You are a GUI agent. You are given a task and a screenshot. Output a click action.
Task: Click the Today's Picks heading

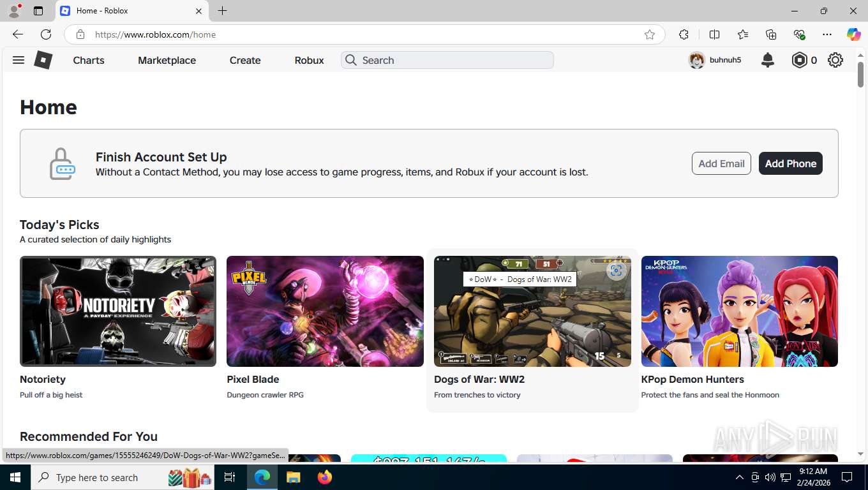59,225
